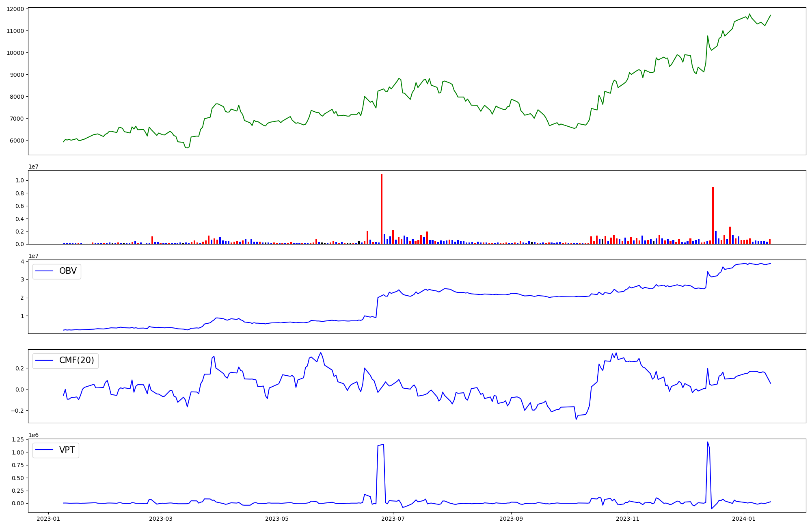The height and width of the screenshot is (528, 812).
Task: Click the blue line sample in CMF(20) legend
Action: coord(45,361)
